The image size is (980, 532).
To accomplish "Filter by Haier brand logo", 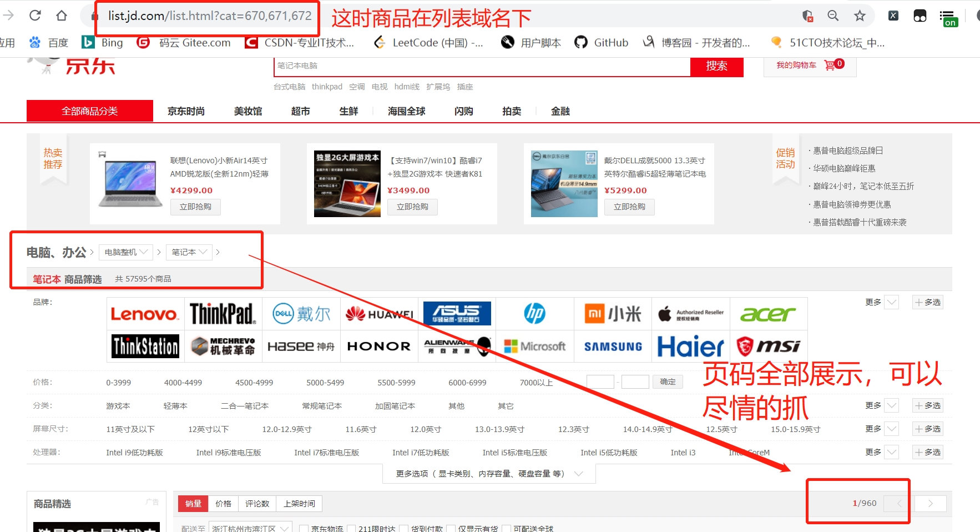I will pyautogui.click(x=691, y=346).
